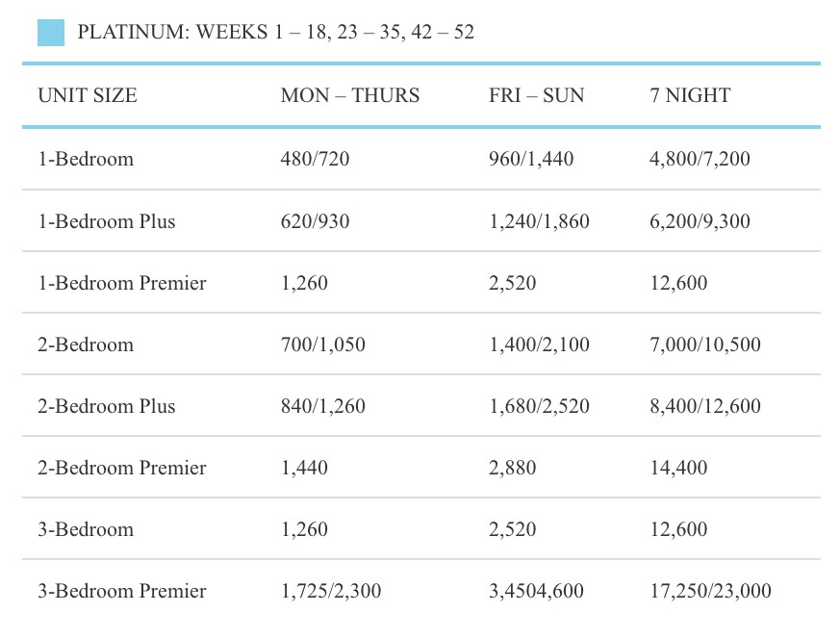
Task: Click the 1,400/2,100 Fri–Sun value
Action: [x=539, y=345]
